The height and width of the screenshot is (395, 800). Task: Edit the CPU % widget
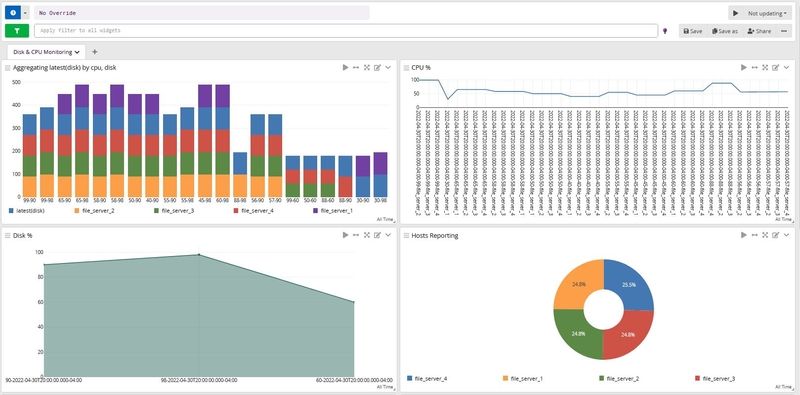(x=776, y=67)
